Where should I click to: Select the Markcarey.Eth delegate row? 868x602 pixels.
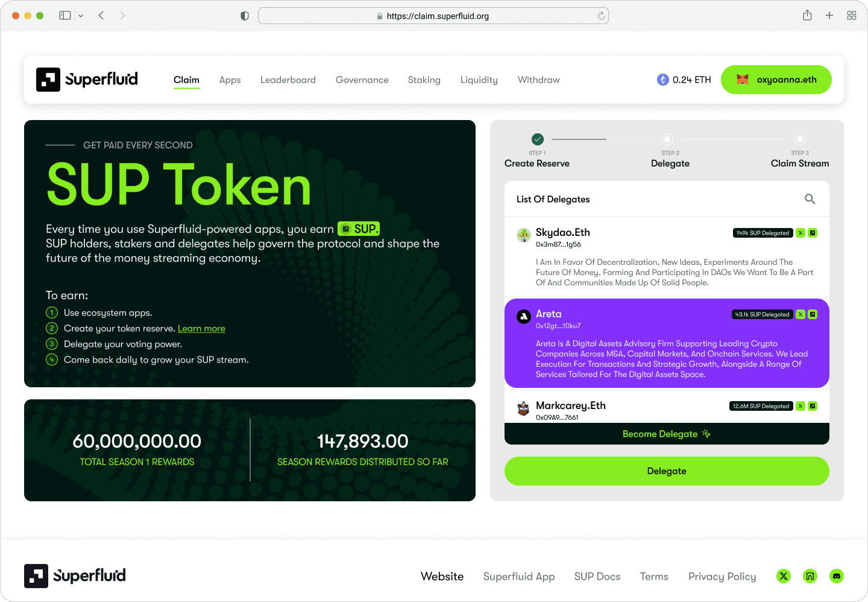click(667, 407)
